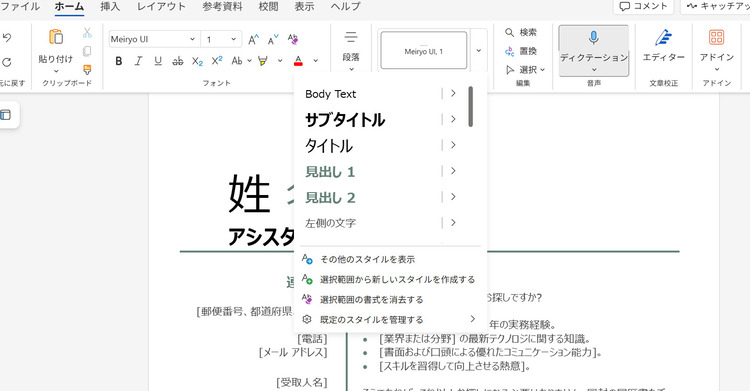Open the エディター editor pen icon
Screen dimensions: 750x391
[663, 37]
